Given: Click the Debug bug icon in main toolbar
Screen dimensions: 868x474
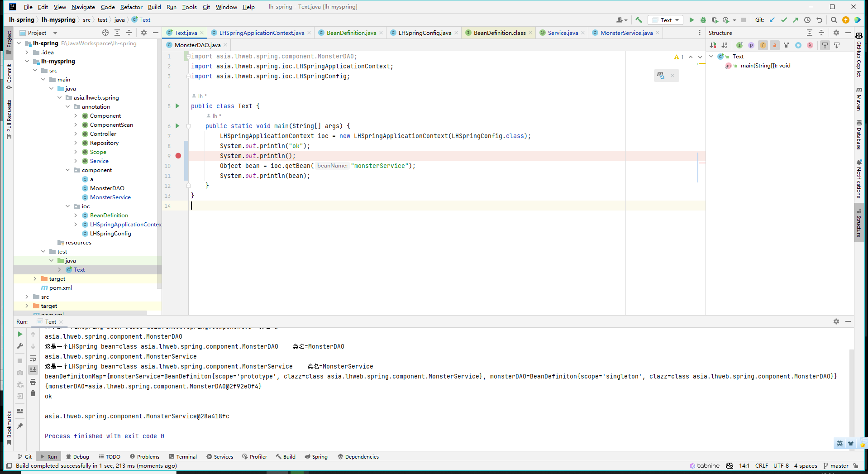Looking at the screenshot, I should pos(703,20).
